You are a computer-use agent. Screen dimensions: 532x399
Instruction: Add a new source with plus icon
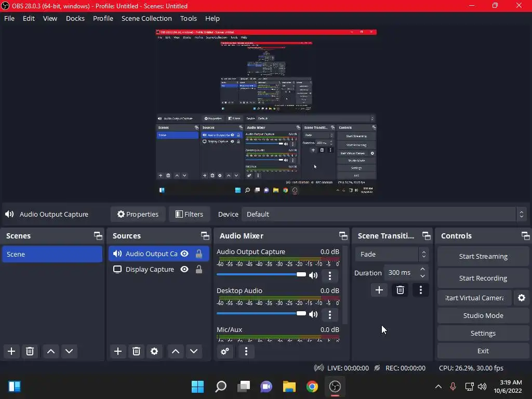(x=118, y=351)
